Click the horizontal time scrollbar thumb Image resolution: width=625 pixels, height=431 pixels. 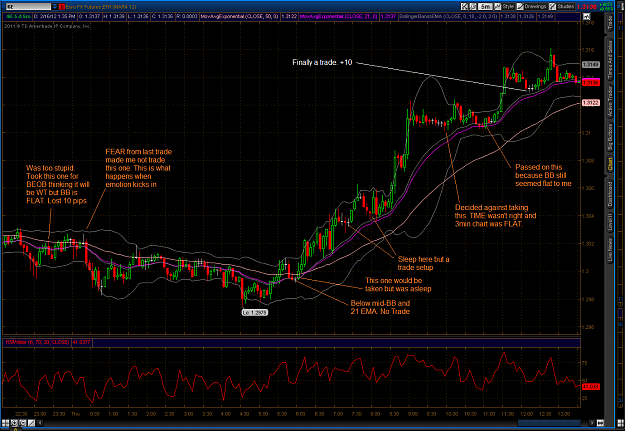click(x=550, y=423)
